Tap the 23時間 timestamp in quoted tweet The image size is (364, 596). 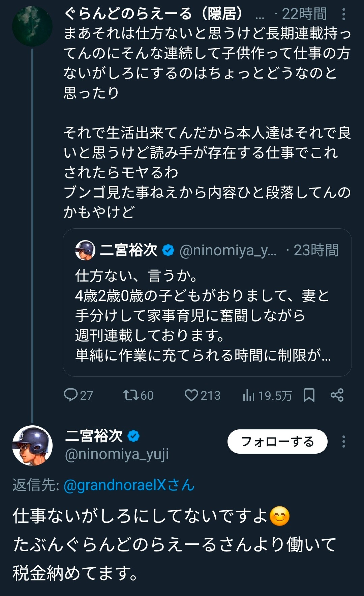pyautogui.click(x=316, y=250)
